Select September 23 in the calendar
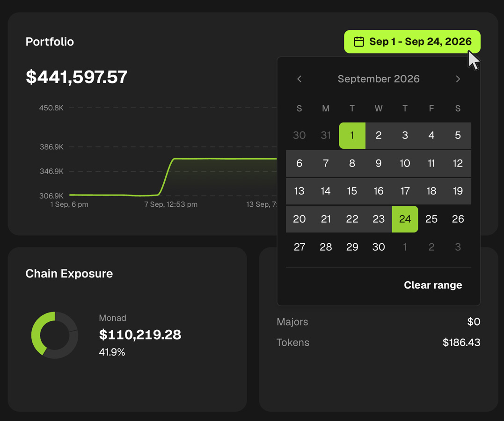 (379, 219)
